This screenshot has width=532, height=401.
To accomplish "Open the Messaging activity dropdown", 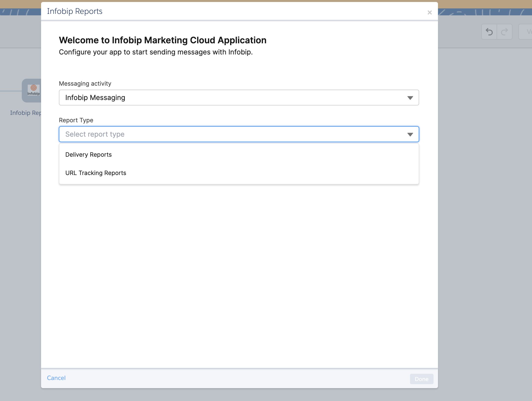I will pos(239,98).
